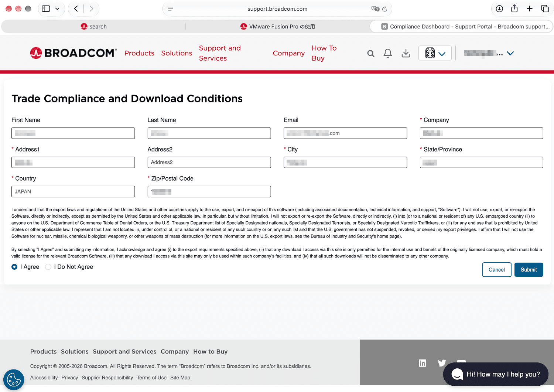
Task: Toggle the Safari sidebar icon
Action: click(46, 9)
